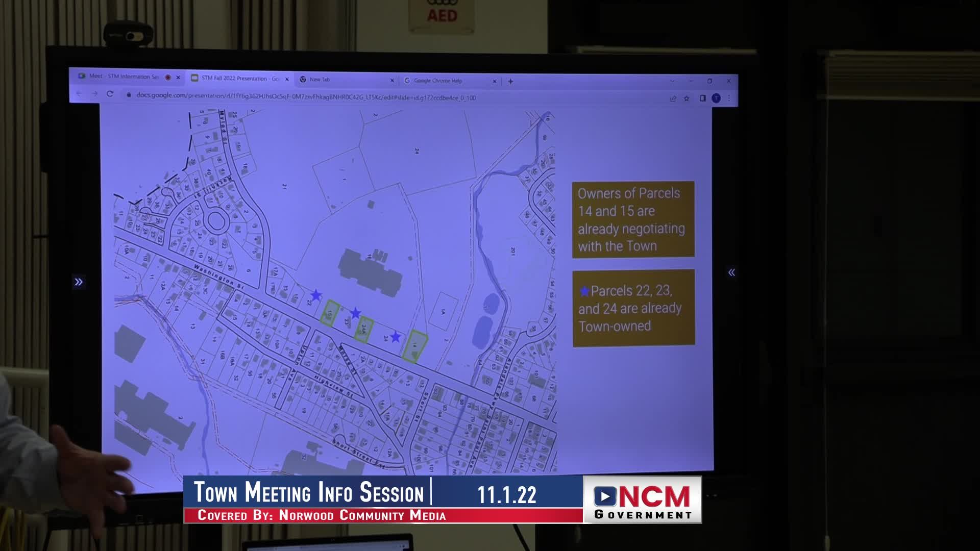Go back to previous page
The width and height of the screenshot is (980, 551).
[x=79, y=93]
